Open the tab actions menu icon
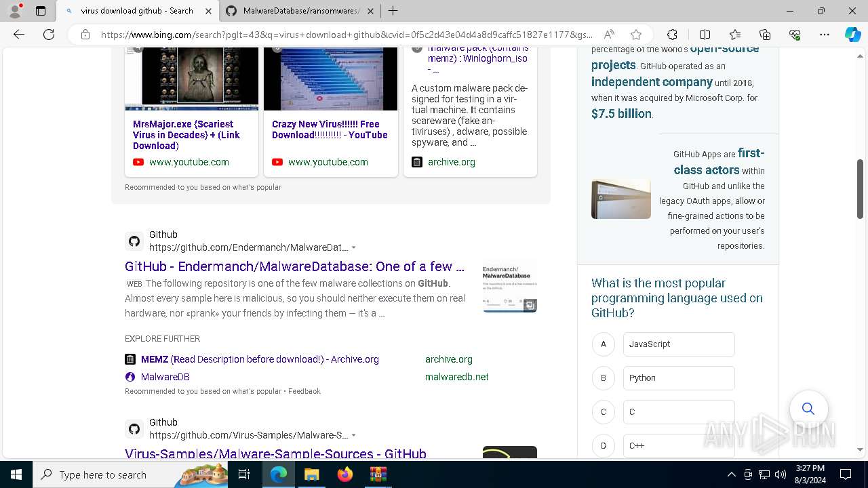Viewport: 868px width, 488px height. click(x=41, y=11)
